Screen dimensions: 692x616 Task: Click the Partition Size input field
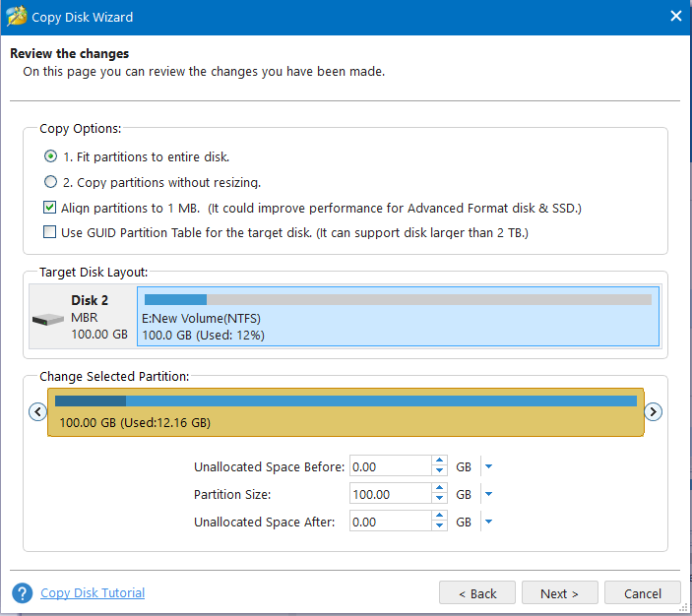pos(389,494)
